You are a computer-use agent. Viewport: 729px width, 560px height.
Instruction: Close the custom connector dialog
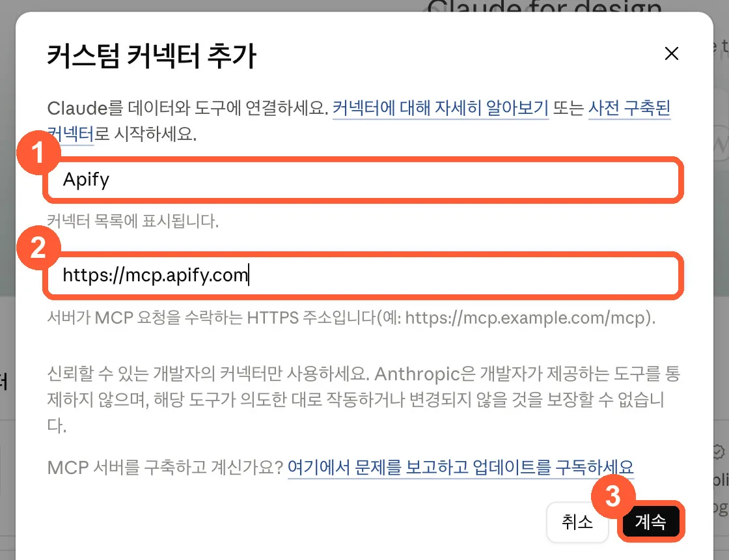tap(671, 53)
